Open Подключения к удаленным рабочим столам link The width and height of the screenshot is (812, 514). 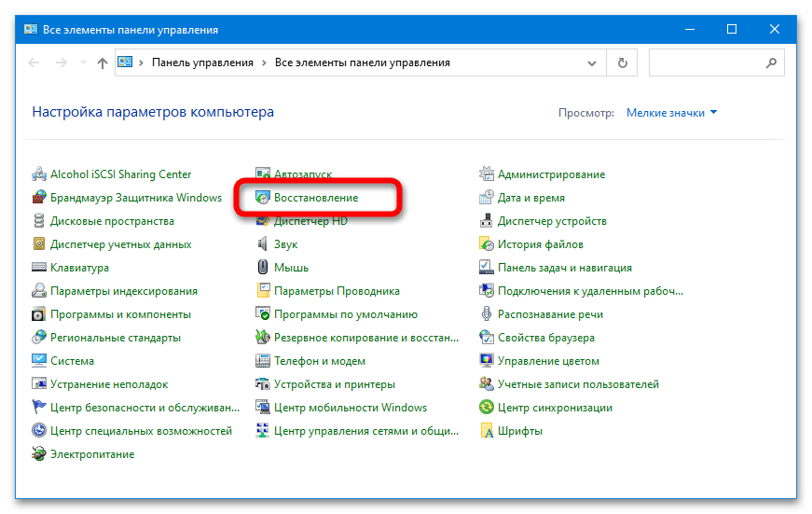590,291
